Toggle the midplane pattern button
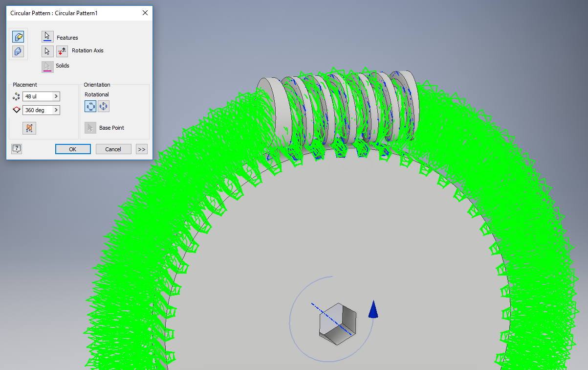 29,128
